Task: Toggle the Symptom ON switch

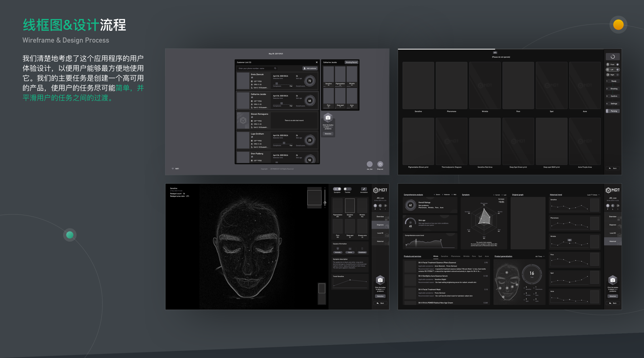Action: pyautogui.click(x=337, y=189)
